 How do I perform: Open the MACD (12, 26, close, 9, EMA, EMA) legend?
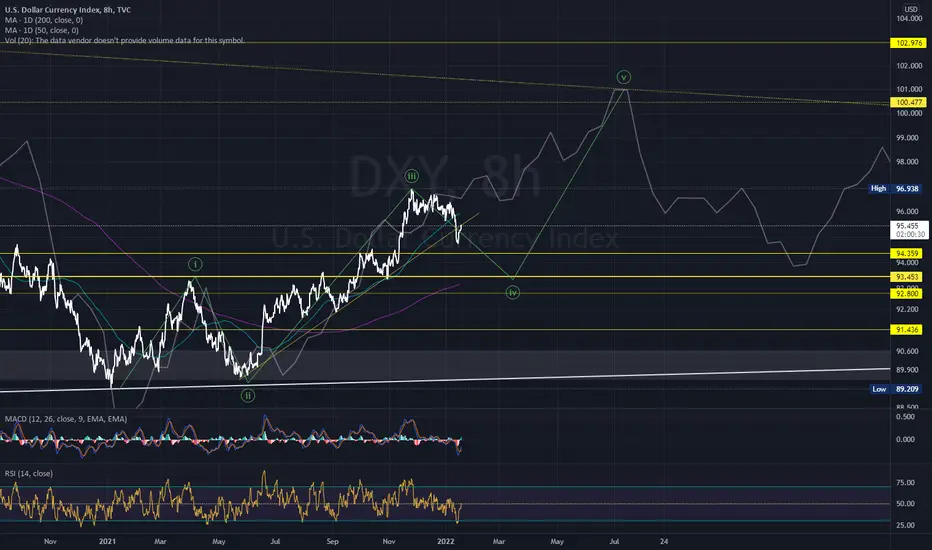coord(66,419)
